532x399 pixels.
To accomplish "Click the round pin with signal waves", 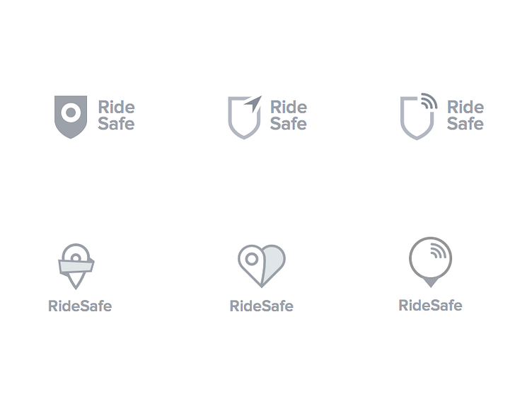I will coord(430,259).
